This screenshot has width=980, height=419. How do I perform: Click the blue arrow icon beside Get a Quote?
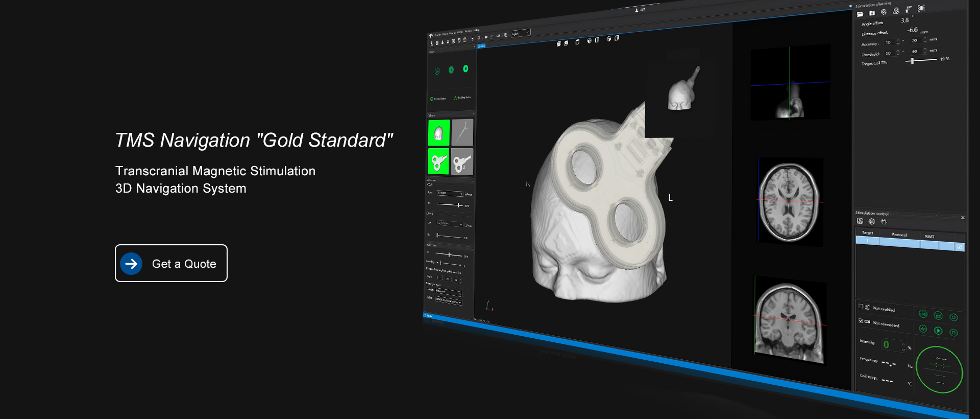pyautogui.click(x=131, y=264)
